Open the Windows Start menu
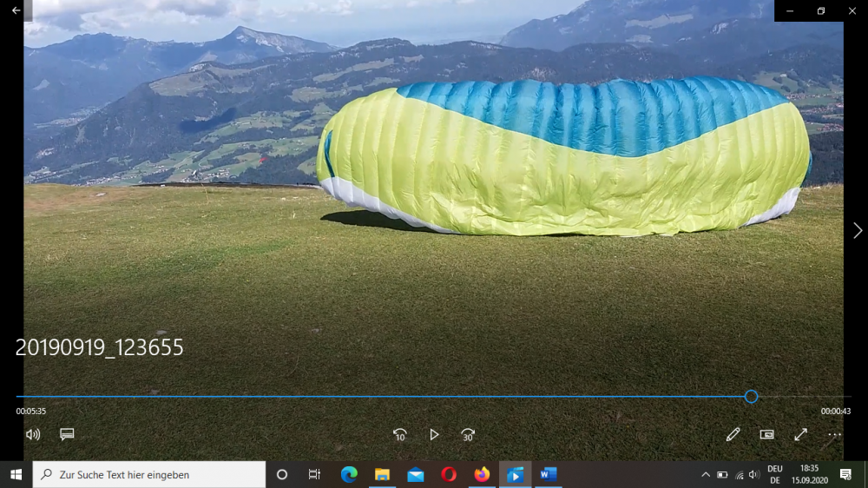868x488 pixels. pyautogui.click(x=16, y=475)
